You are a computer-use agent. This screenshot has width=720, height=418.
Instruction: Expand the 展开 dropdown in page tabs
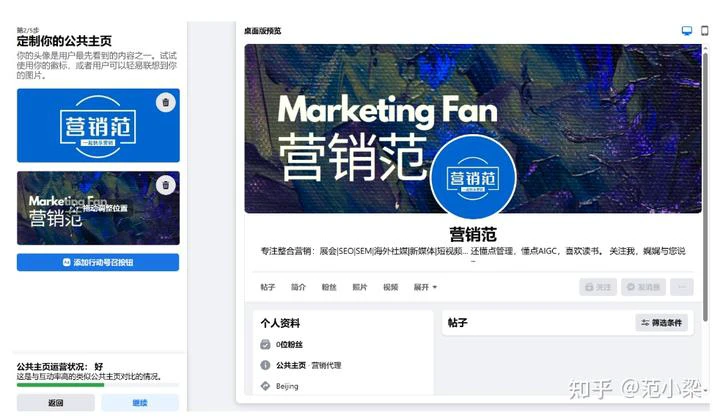425,287
